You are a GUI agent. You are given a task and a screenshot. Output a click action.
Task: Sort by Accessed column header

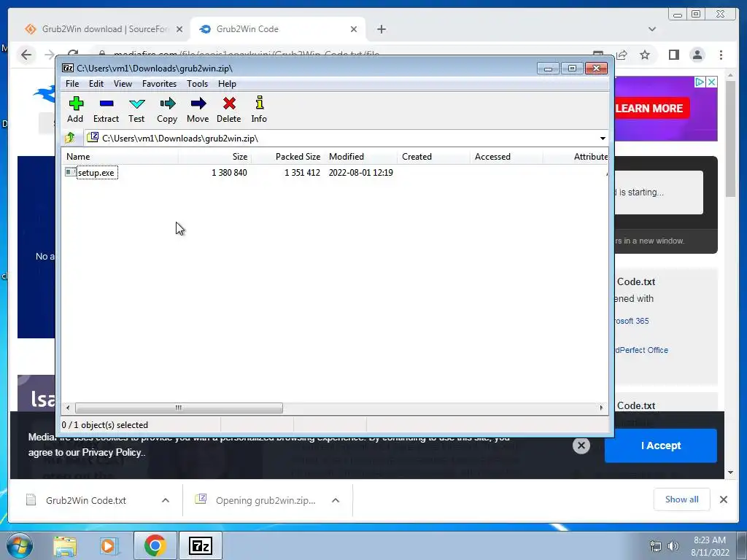click(x=506, y=157)
